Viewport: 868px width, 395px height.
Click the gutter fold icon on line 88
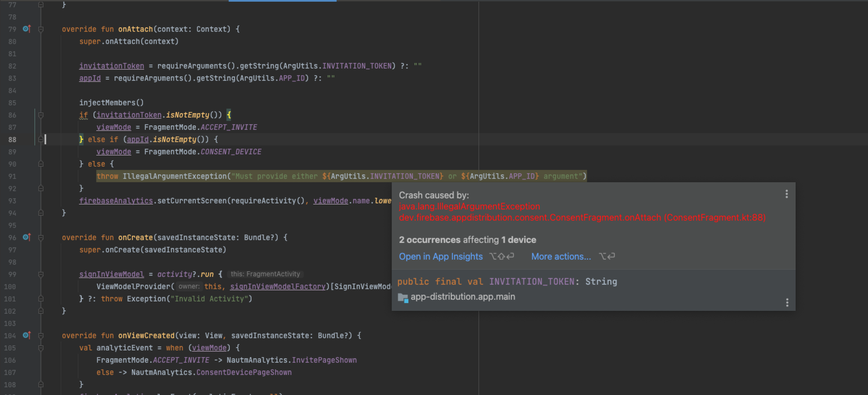pos(41,139)
